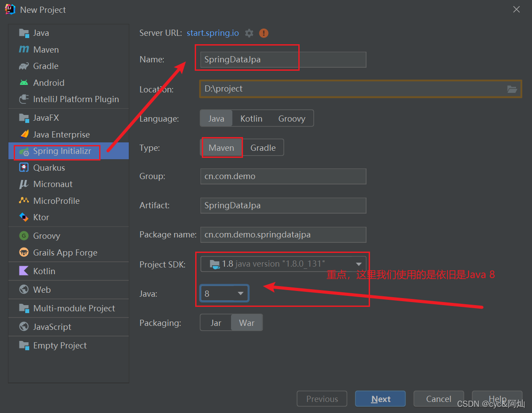
Task: Click the Kotlin K icon
Action: [x=24, y=271]
